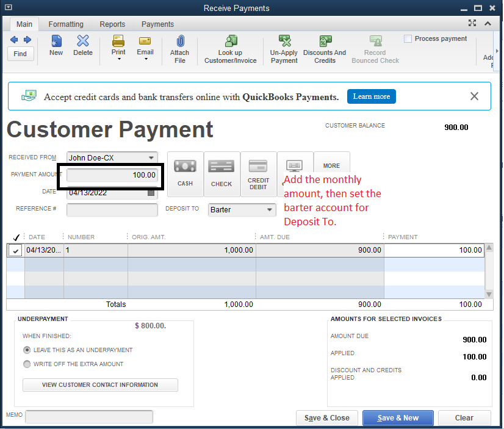Click the DATE column header
This screenshot has width=504, height=429.
pos(37,237)
